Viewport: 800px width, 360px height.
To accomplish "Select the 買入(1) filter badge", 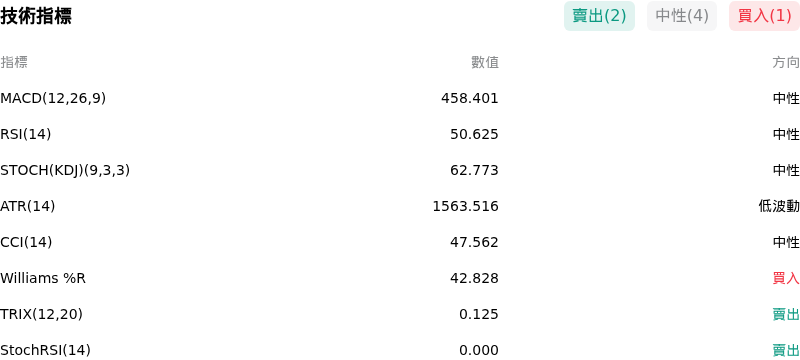I will [x=764, y=16].
